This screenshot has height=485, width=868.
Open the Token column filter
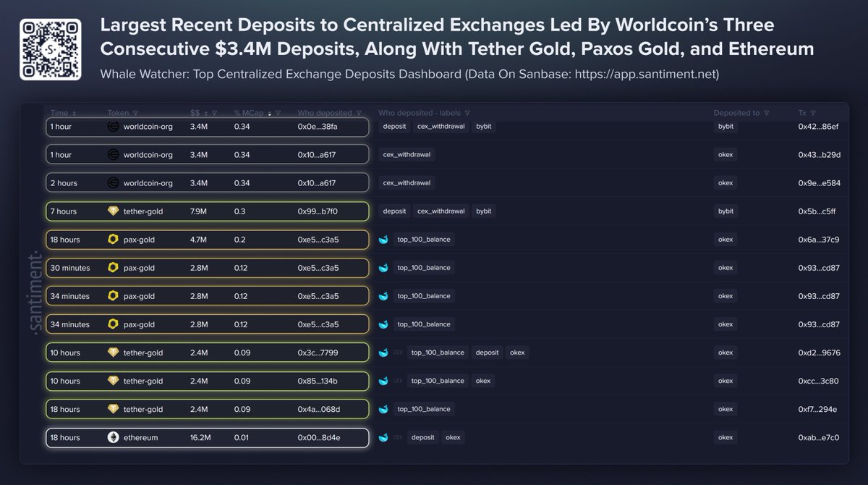point(135,114)
